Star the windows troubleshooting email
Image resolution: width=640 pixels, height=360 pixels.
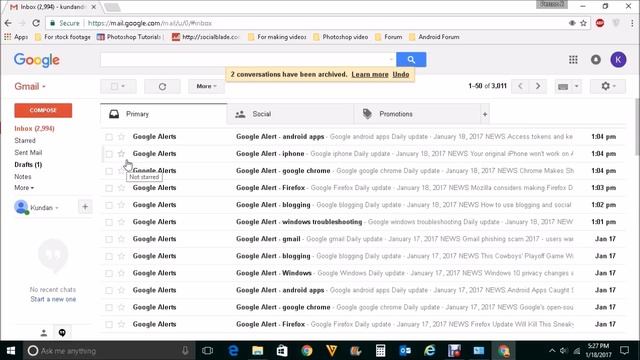point(121,222)
